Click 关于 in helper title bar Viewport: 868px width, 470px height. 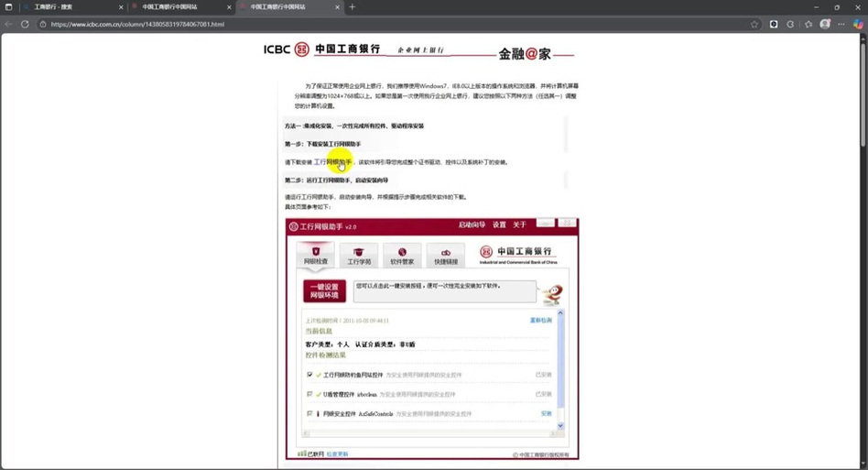coord(519,224)
